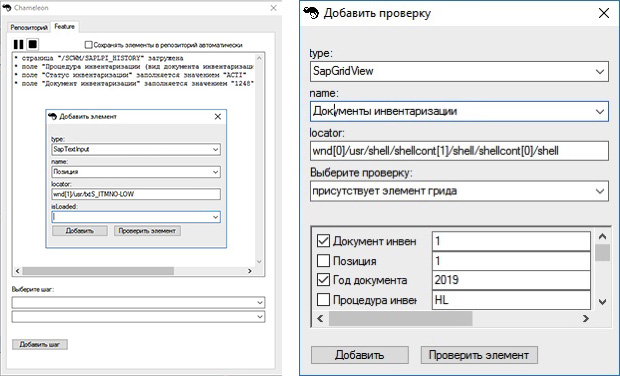Screen dimensions: 620x376
Task: Click the chameleon icon in Добавить элемент title
Action: 53,116
